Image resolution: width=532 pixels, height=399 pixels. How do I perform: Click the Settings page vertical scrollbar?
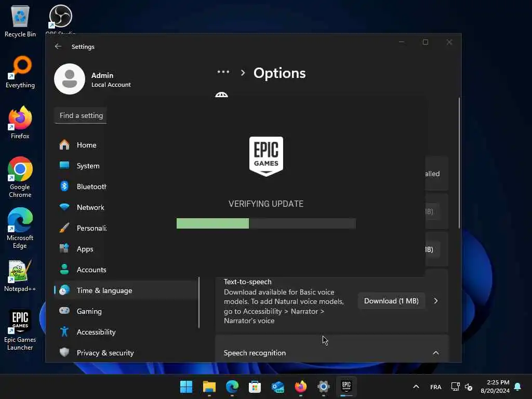tap(459, 163)
